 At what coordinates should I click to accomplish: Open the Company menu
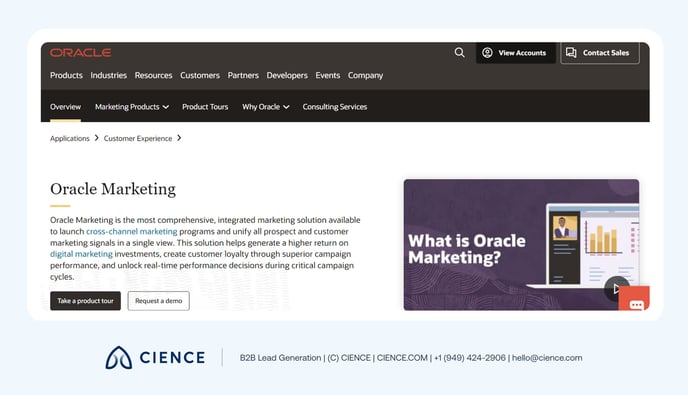tap(365, 75)
